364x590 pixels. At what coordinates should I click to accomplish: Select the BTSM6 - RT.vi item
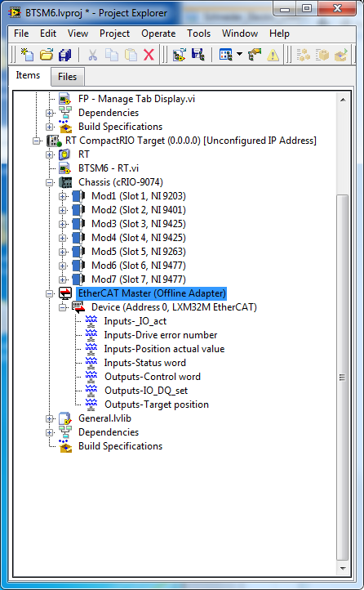coord(109,168)
